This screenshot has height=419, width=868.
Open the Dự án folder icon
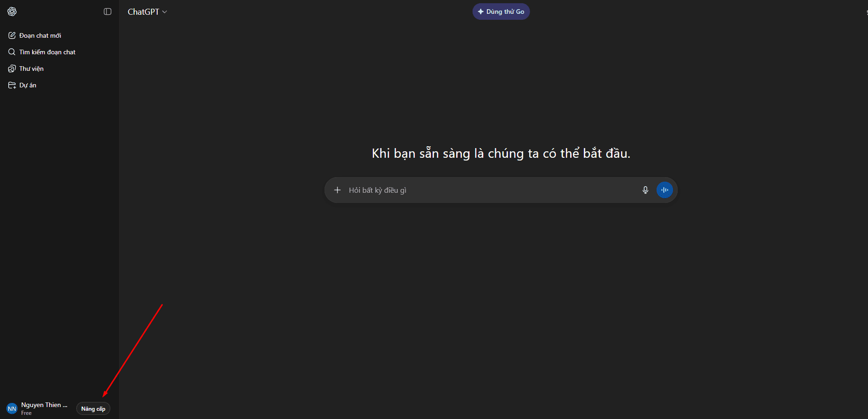pos(12,85)
